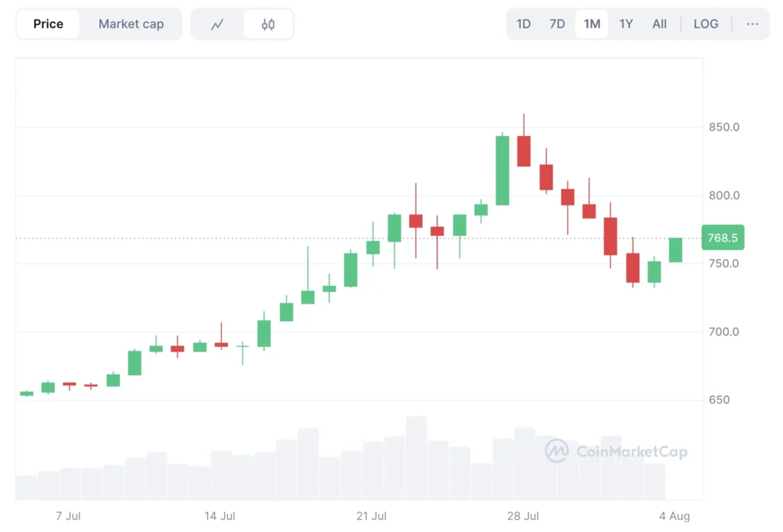Select candlestick chart view icon
The height and width of the screenshot is (532, 783).
coord(268,24)
